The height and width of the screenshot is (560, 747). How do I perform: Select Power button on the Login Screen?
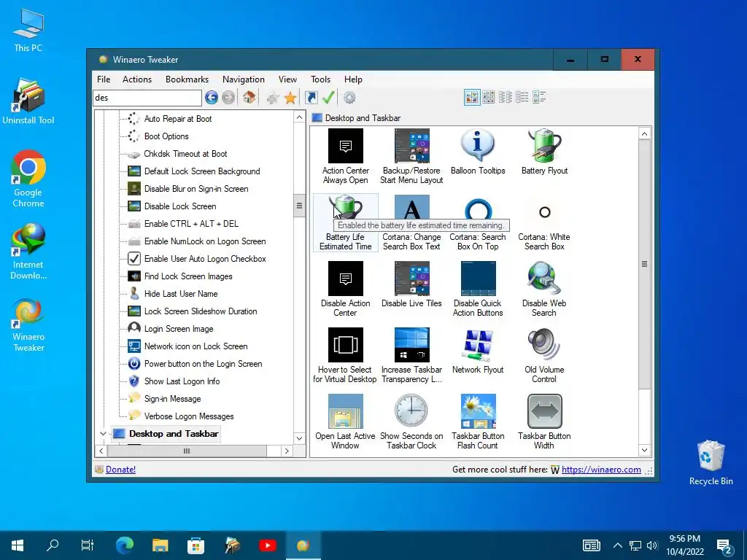tap(203, 364)
